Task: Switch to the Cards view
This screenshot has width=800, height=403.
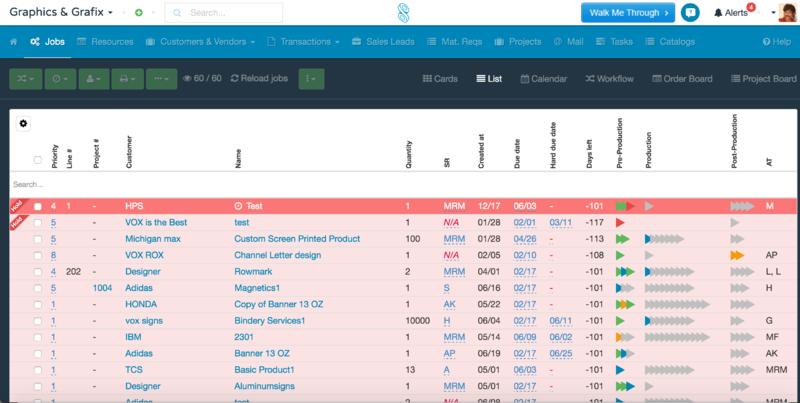Action: click(440, 79)
